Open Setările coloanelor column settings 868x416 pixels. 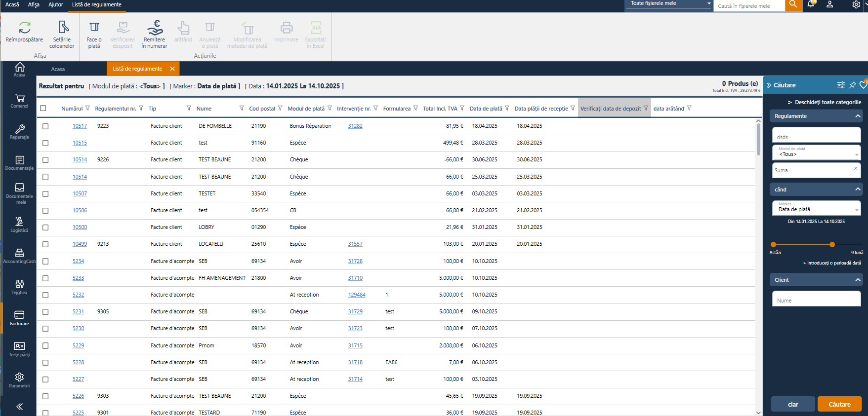click(x=62, y=34)
